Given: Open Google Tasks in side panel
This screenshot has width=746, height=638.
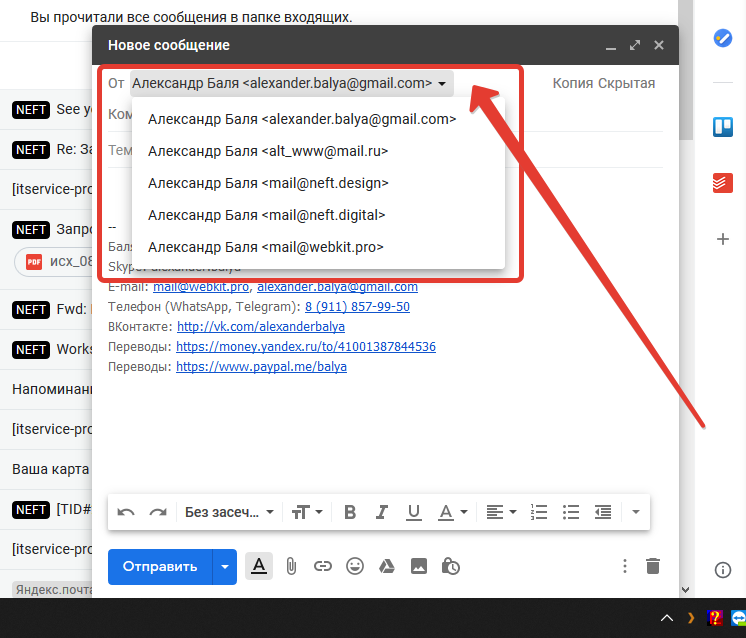Looking at the screenshot, I should pos(722,38).
